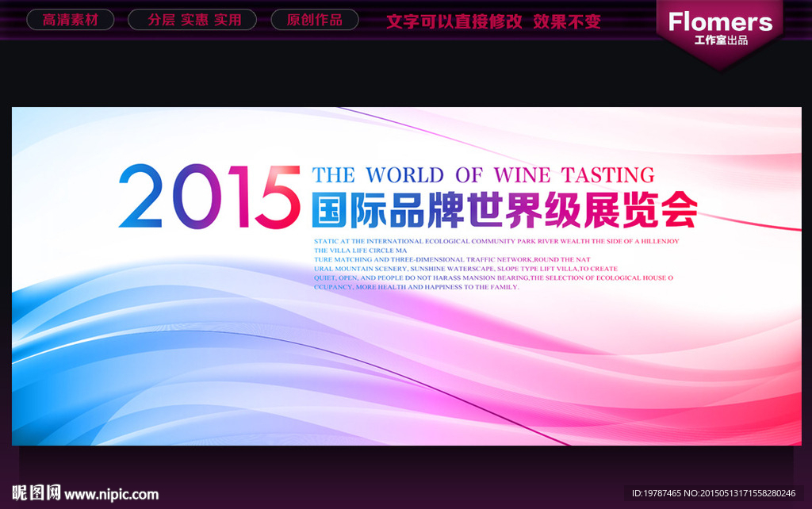The width and height of the screenshot is (812, 509).
Task: Click the 分层 实惠 实用 pill label
Action: [x=192, y=20]
